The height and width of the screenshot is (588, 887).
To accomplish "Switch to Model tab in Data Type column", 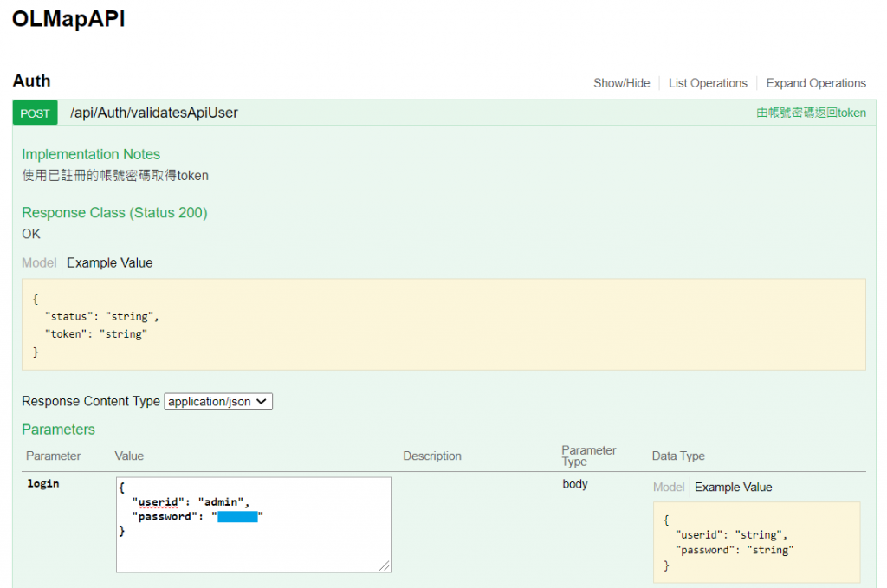I will [669, 487].
